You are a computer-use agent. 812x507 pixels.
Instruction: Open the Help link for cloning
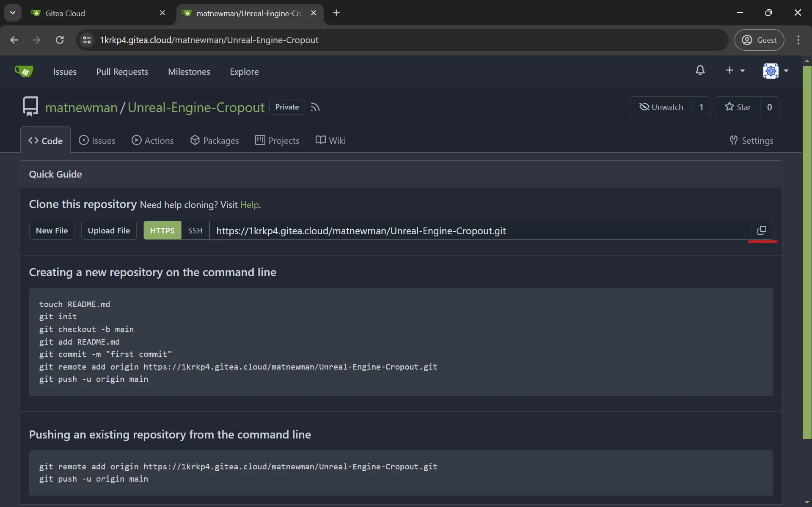click(x=249, y=205)
